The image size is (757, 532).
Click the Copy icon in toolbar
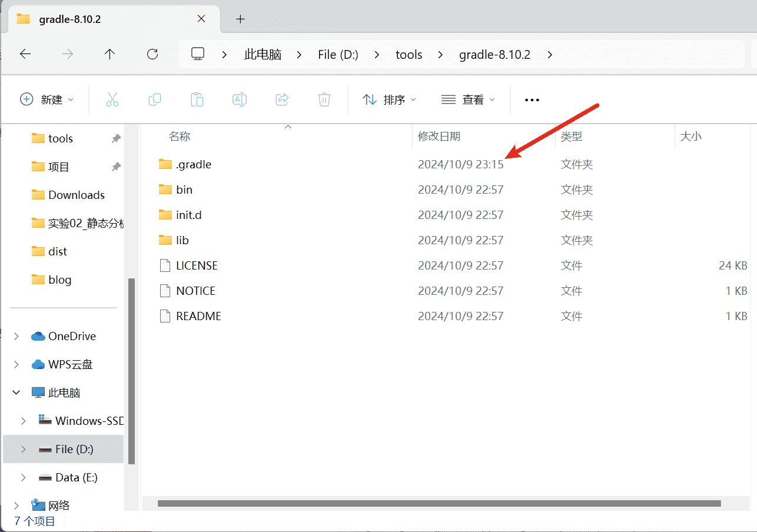(x=155, y=99)
